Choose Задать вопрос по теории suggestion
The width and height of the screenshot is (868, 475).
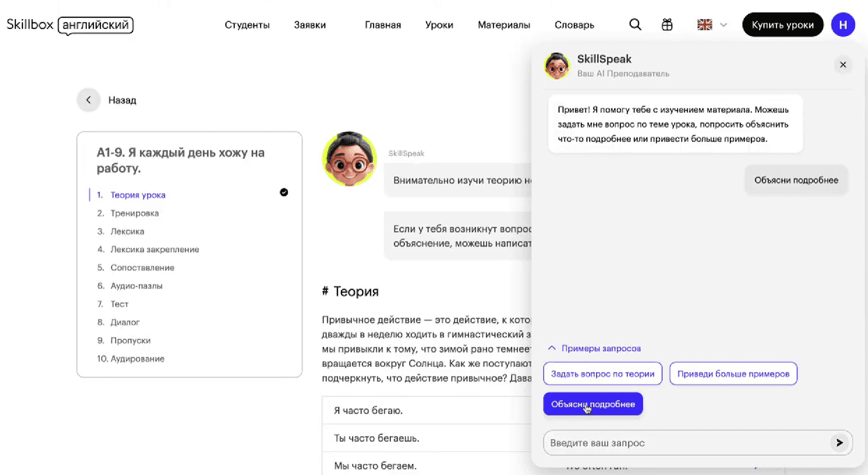(602, 374)
